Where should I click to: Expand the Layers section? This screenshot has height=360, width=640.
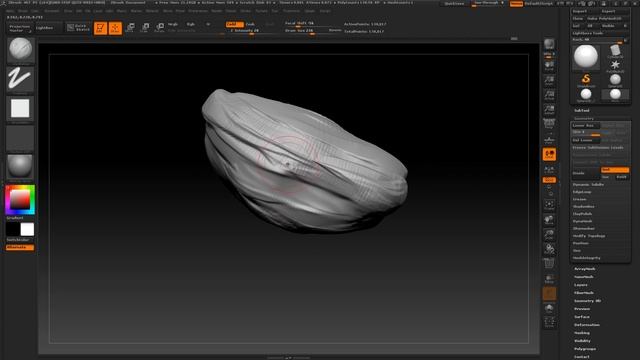[x=580, y=285]
